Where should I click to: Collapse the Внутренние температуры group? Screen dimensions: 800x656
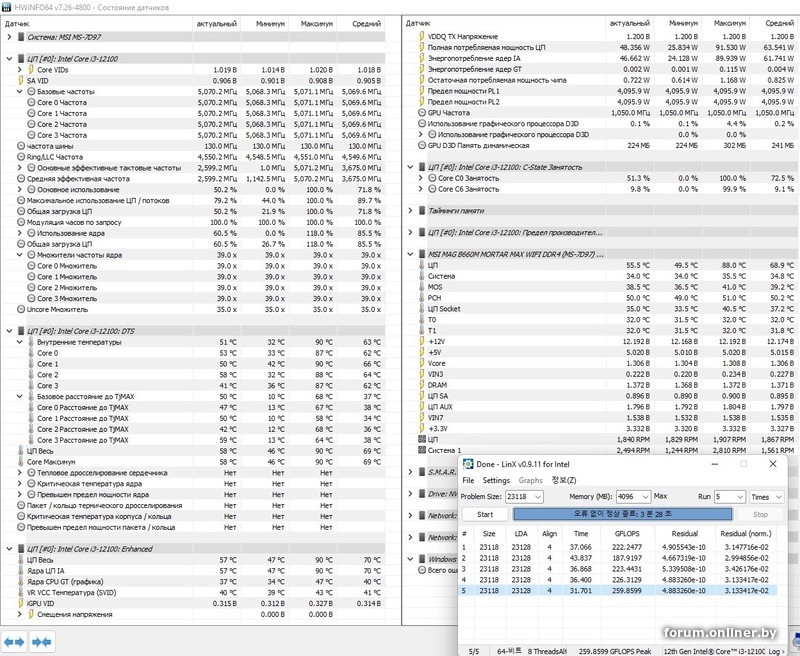click(x=18, y=342)
